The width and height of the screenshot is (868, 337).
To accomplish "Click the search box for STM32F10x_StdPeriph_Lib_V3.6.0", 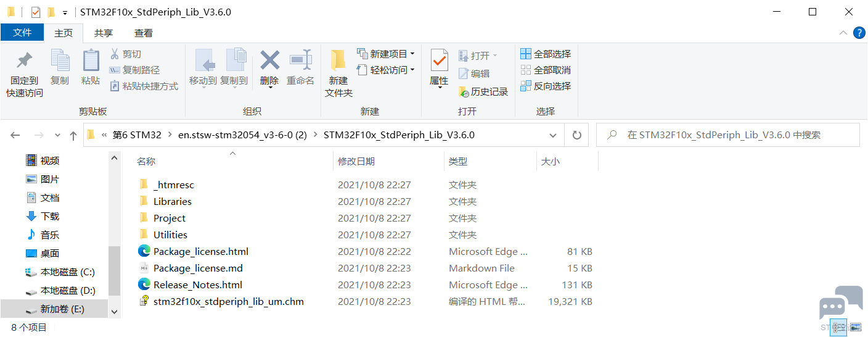I will coord(727,135).
